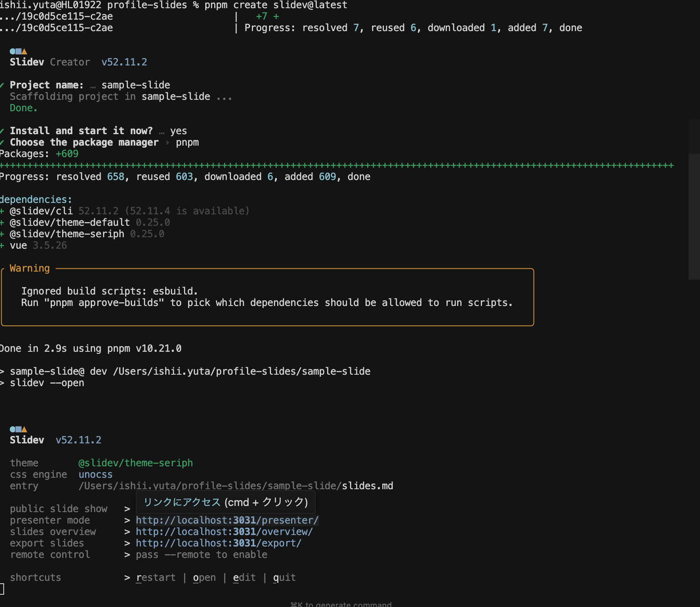Screen dimensions: 700x607
Task: Select the open shortcut
Action: click(x=204, y=578)
